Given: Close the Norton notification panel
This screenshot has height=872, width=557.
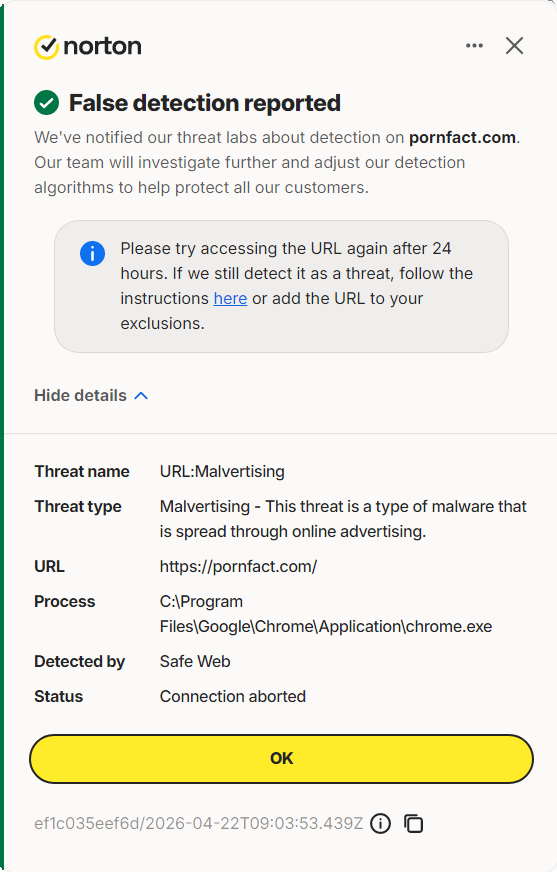Looking at the screenshot, I should [x=514, y=46].
